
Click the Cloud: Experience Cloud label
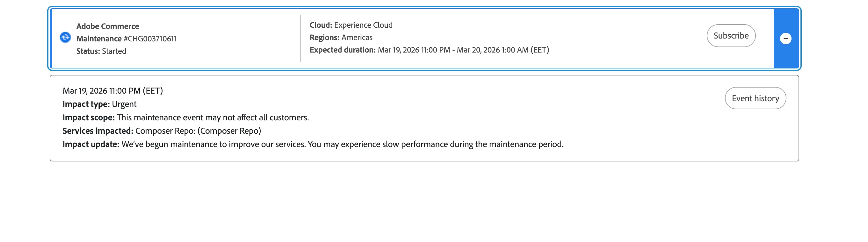coord(351,25)
